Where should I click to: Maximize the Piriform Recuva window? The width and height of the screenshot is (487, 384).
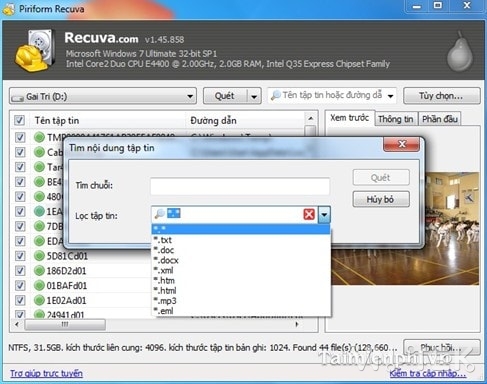[x=438, y=5]
